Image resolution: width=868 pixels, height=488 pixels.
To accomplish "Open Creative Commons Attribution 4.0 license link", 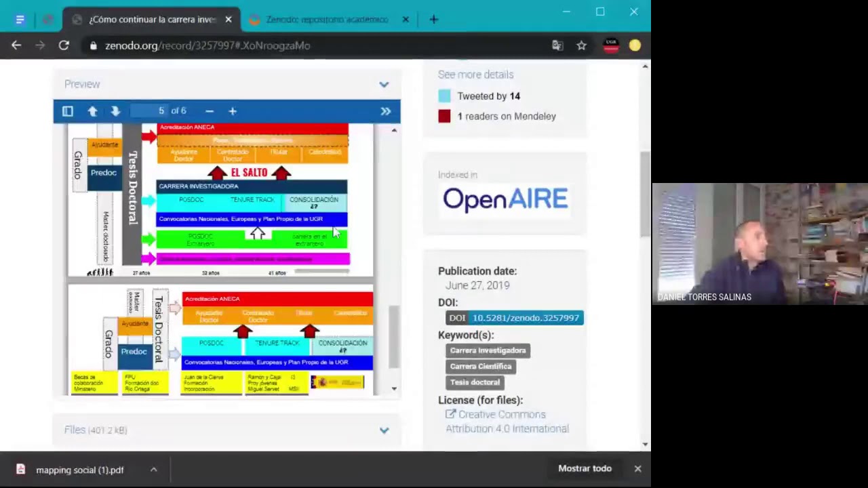I will 507,422.
